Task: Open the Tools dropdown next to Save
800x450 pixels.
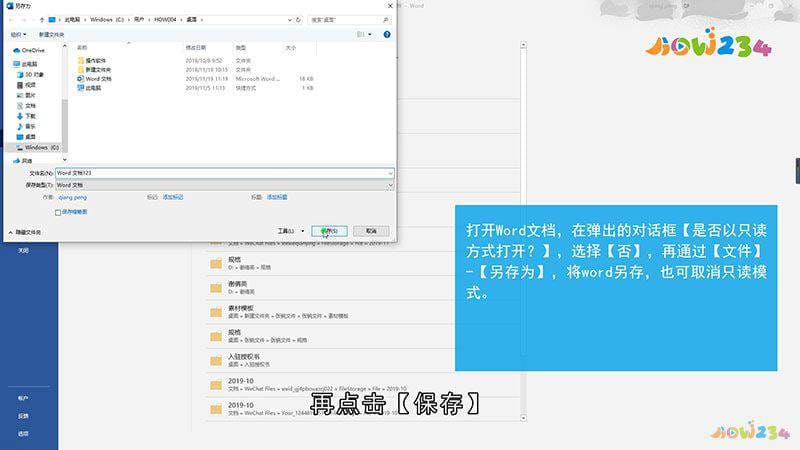Action: tap(290, 231)
